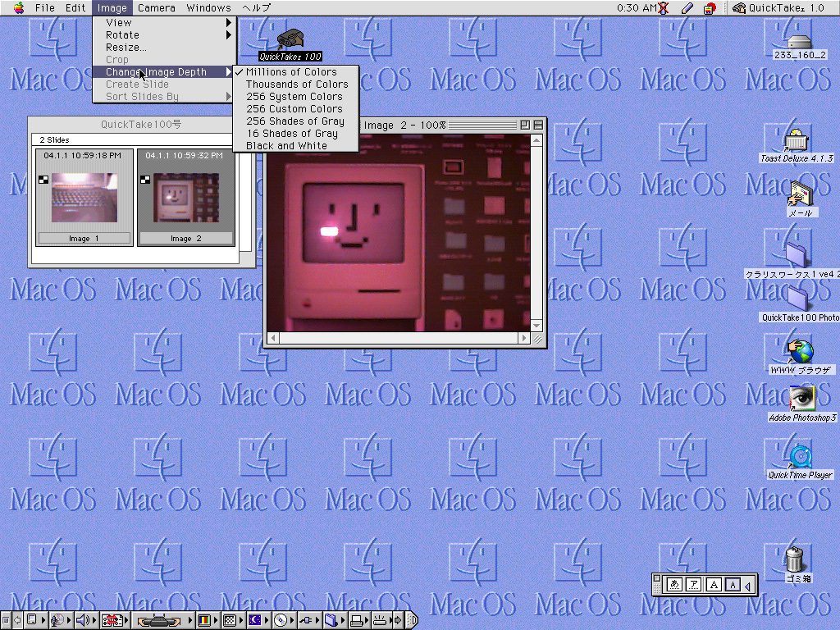Click the CD audio control strip icon
840x630 pixels.
pyautogui.click(x=281, y=620)
